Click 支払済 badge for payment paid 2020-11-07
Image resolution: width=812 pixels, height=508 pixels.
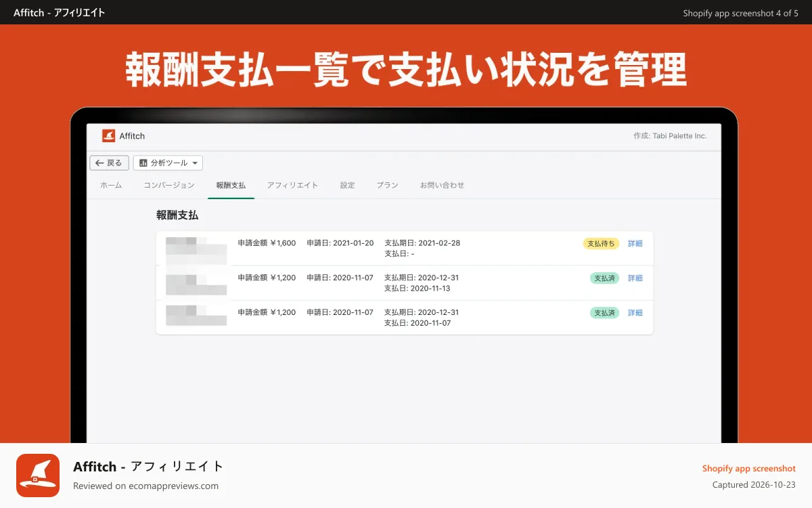pyautogui.click(x=604, y=312)
